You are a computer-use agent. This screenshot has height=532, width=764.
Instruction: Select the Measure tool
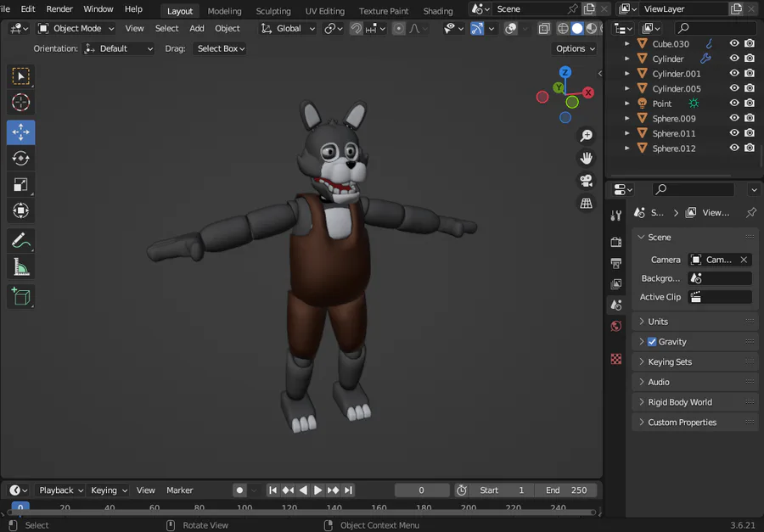coord(20,266)
